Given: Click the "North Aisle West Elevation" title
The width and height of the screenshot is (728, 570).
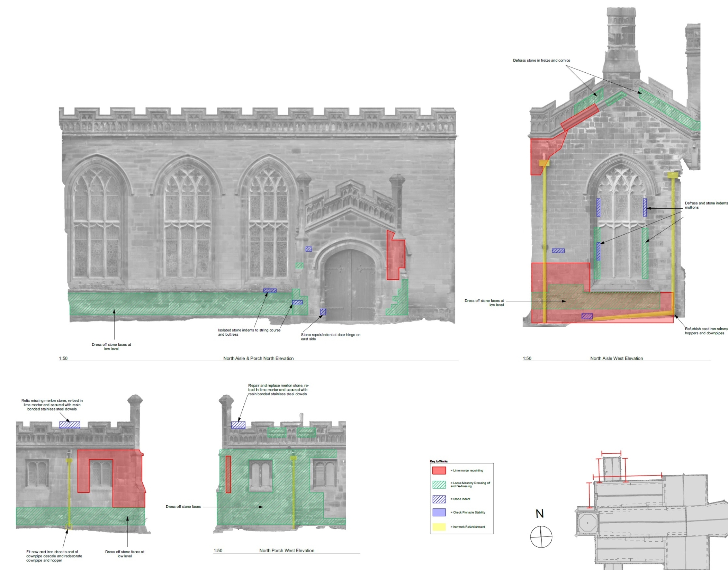Looking at the screenshot, I should [x=616, y=358].
